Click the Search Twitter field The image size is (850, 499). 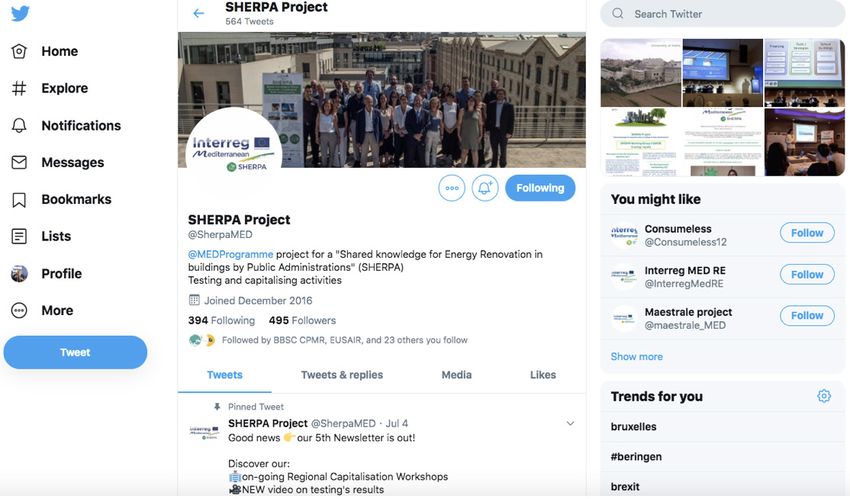pyautogui.click(x=723, y=14)
